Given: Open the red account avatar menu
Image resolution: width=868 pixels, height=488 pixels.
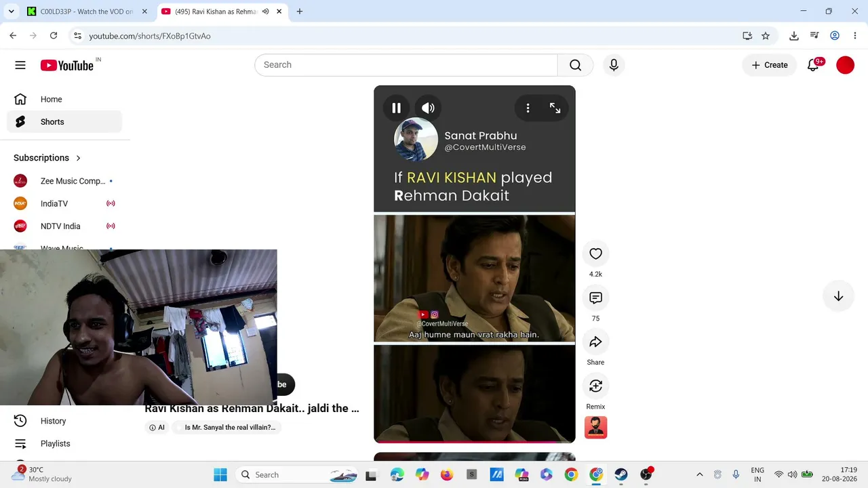Looking at the screenshot, I should [x=845, y=65].
